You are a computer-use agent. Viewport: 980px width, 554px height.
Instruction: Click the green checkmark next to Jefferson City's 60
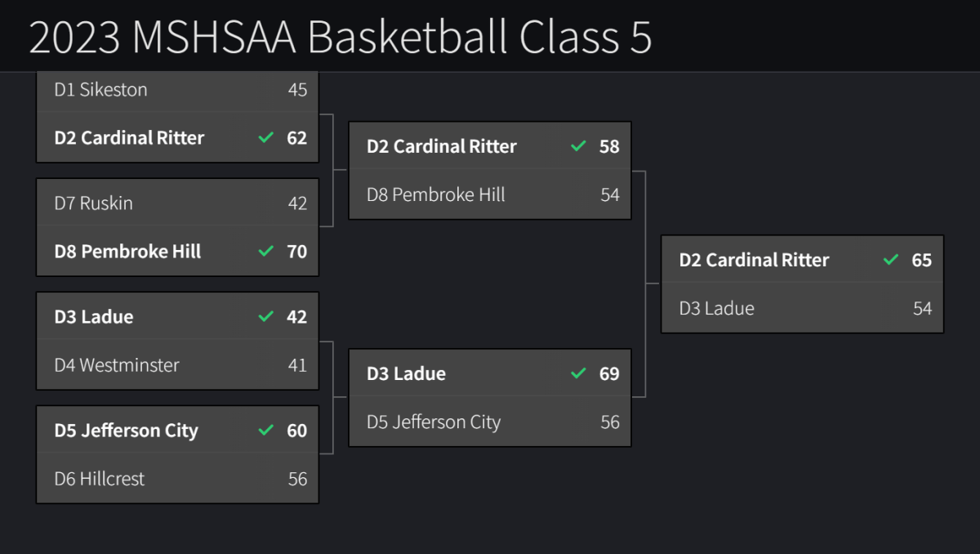point(265,431)
